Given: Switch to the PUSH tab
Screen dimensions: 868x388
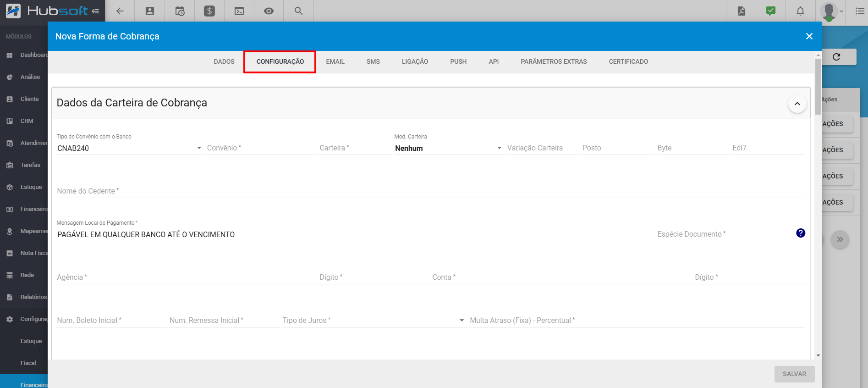Looking at the screenshot, I should click(x=458, y=61).
